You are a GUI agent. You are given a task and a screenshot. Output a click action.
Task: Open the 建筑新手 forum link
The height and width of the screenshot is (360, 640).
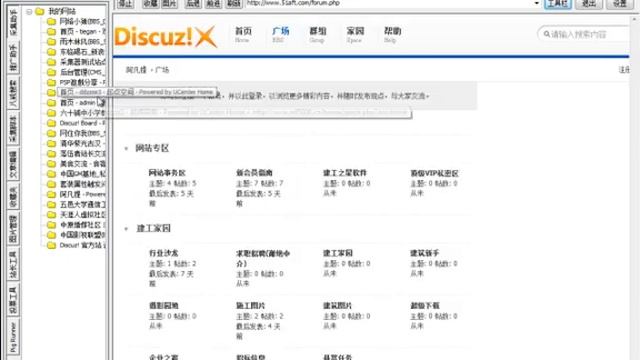tap(425, 253)
